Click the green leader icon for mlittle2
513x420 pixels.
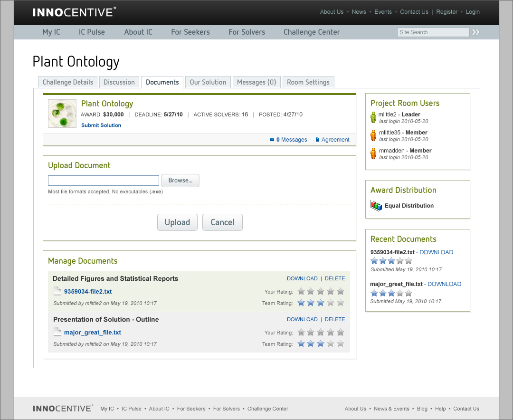coord(373,117)
